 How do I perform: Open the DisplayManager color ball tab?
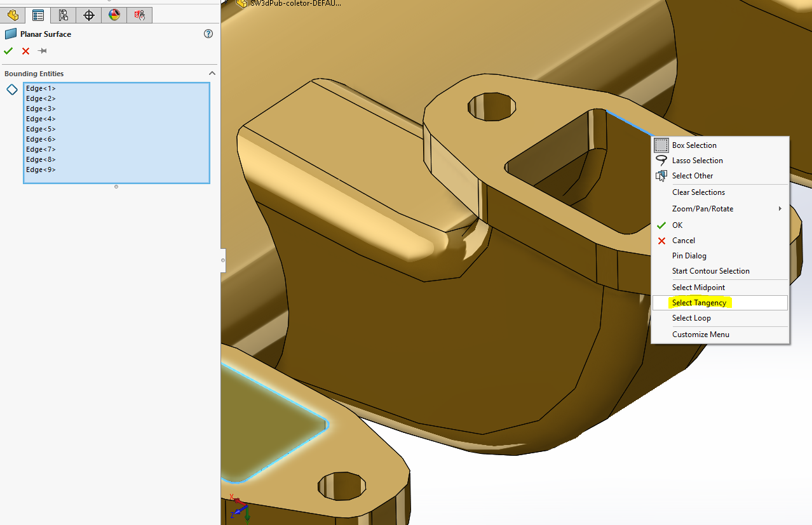(x=114, y=15)
